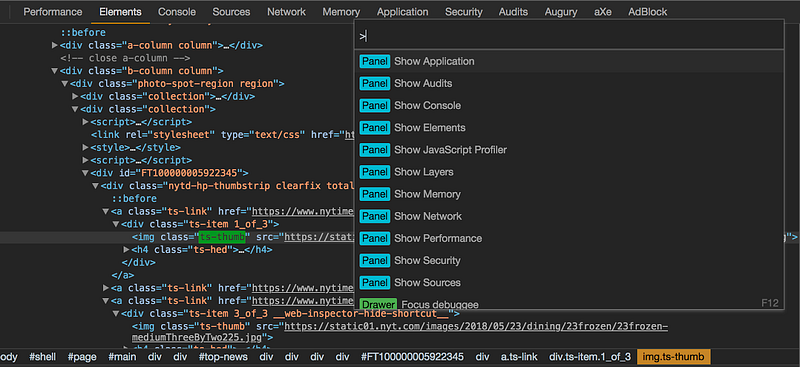Open the static01.nyt.com 23frozen image URL

476,326
